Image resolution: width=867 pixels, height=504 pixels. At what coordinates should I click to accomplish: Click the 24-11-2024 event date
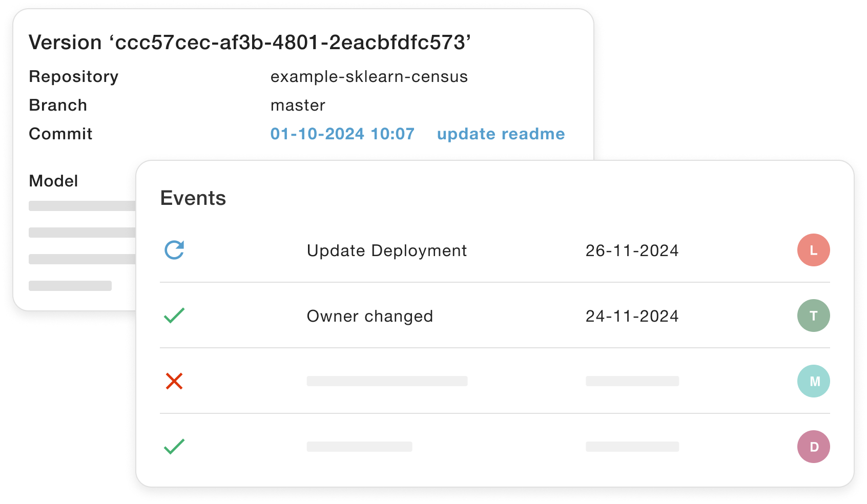[632, 316]
